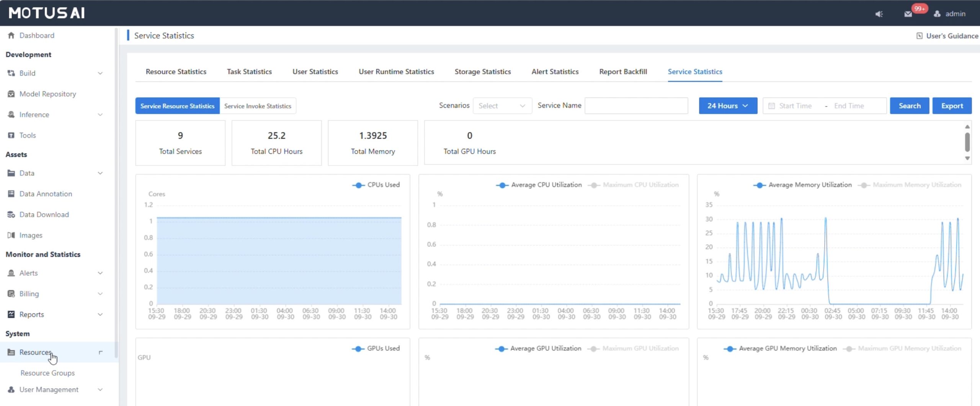Open the mail notifications icon
980x406 pixels.
[x=908, y=14]
